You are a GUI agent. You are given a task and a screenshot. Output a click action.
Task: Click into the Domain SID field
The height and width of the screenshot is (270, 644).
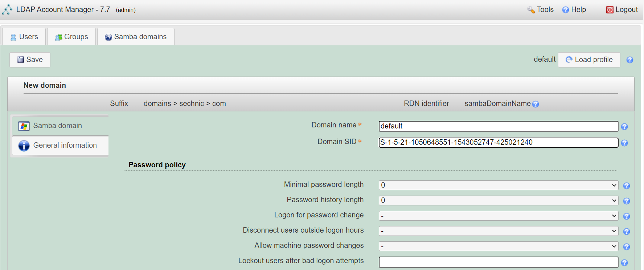499,142
